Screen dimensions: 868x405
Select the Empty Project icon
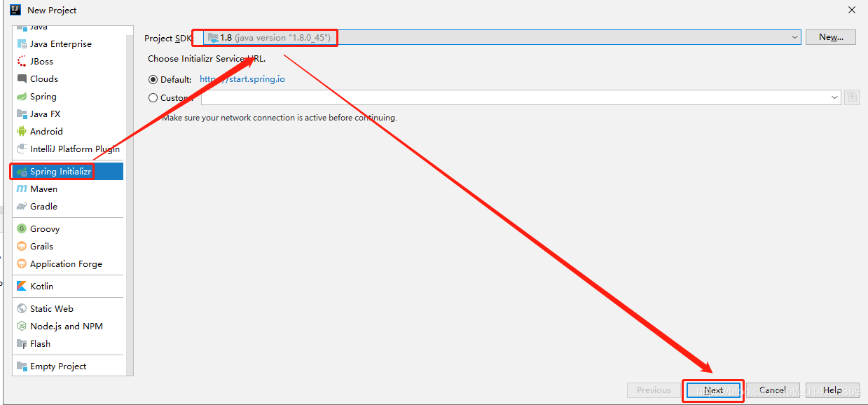[22, 366]
